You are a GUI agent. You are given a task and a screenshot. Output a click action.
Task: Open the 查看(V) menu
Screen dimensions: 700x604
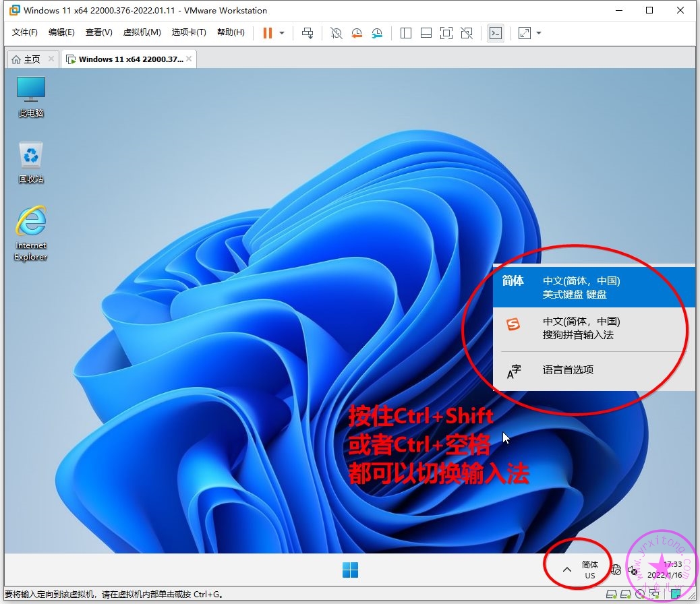coord(98,32)
